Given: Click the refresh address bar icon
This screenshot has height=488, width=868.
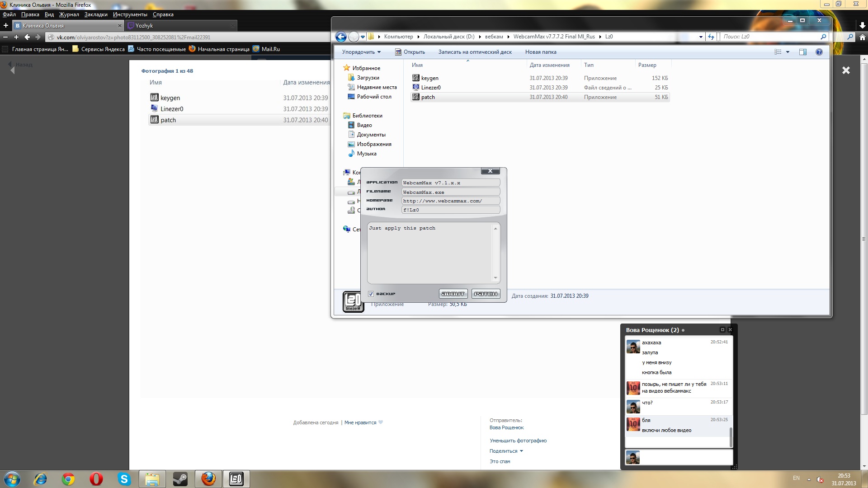Looking at the screenshot, I should (711, 37).
